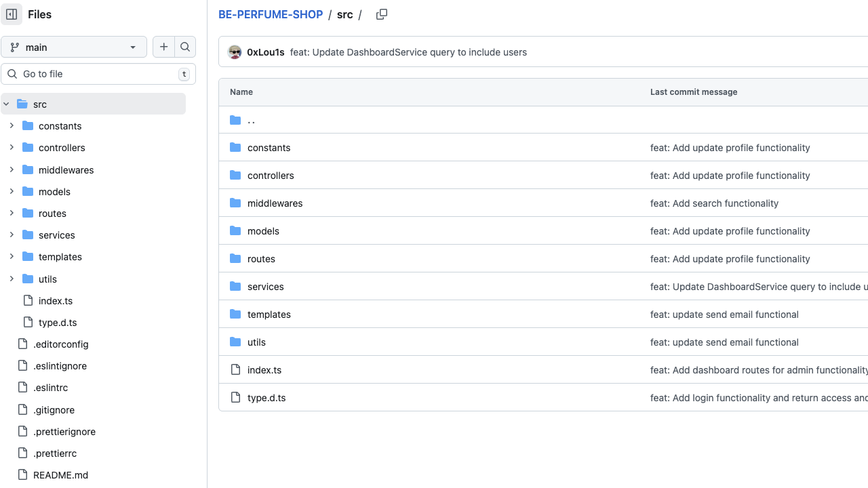Click the services folder icon
This screenshot has height=488, width=868.
click(235, 286)
